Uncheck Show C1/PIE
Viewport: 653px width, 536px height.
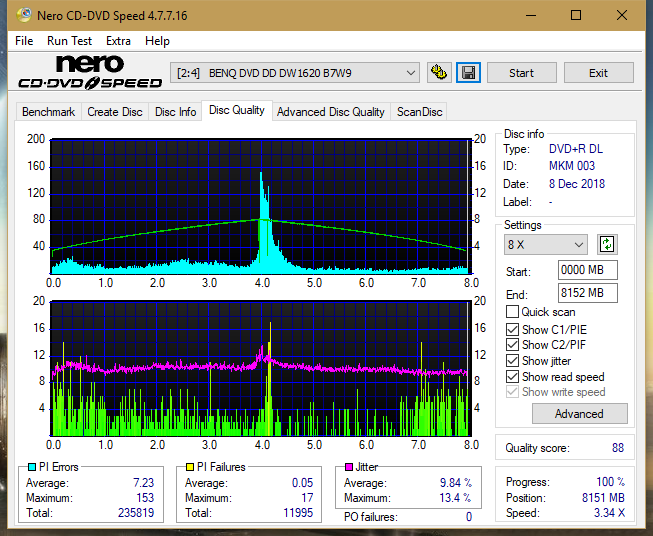coord(512,329)
